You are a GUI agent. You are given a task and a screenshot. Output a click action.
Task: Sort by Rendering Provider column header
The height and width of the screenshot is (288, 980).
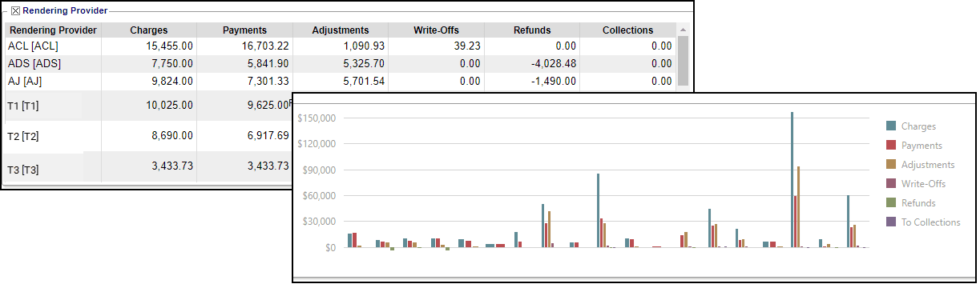pyautogui.click(x=53, y=30)
